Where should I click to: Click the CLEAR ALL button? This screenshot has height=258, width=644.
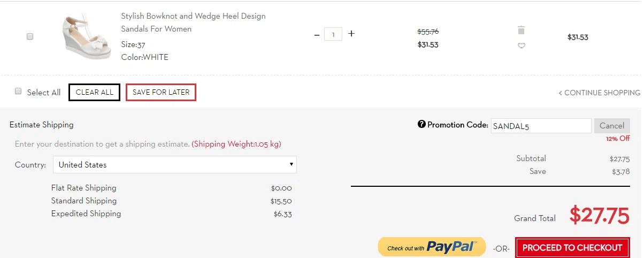[x=94, y=92]
